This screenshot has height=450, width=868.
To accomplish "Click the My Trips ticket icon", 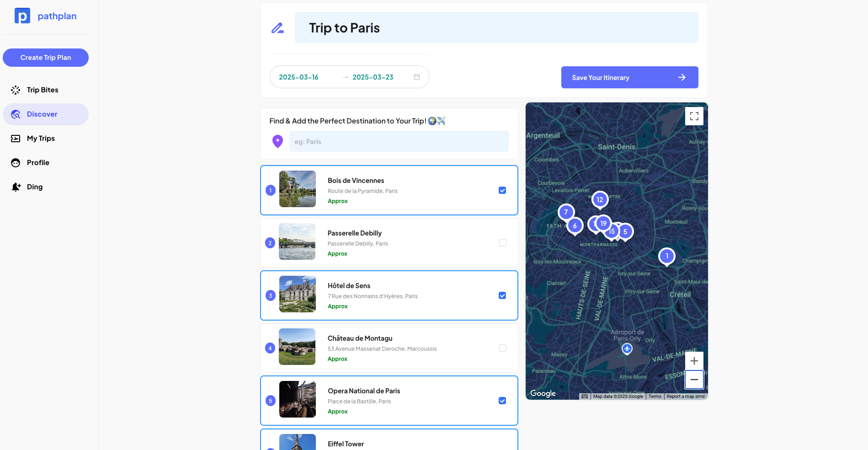I will 16,139.
